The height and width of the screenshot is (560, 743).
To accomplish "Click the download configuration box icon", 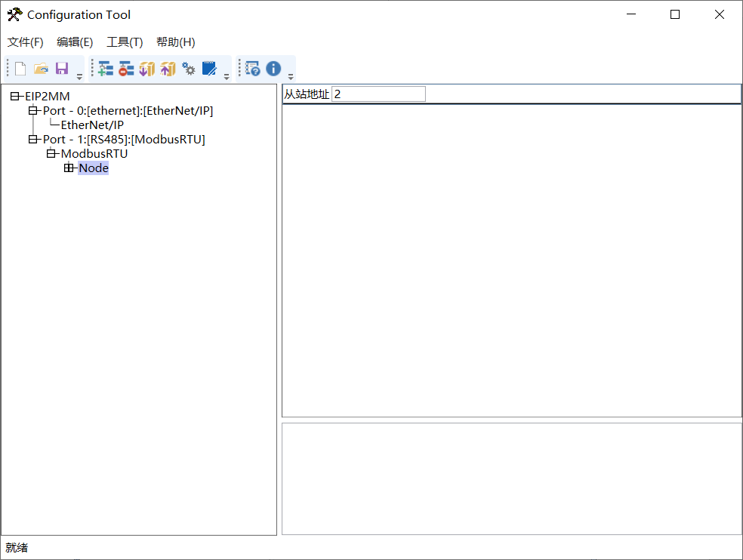I will click(x=147, y=69).
